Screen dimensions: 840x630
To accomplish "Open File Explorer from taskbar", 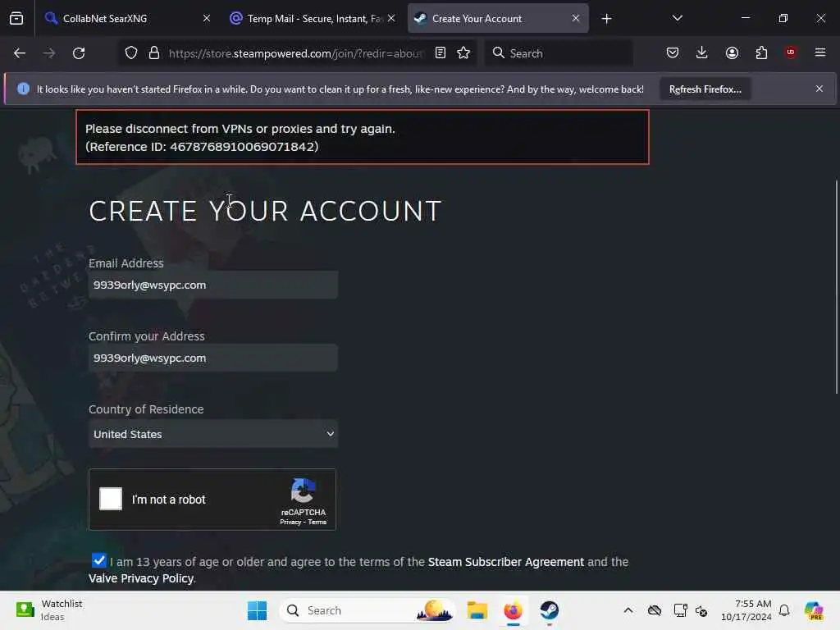I will click(477, 610).
